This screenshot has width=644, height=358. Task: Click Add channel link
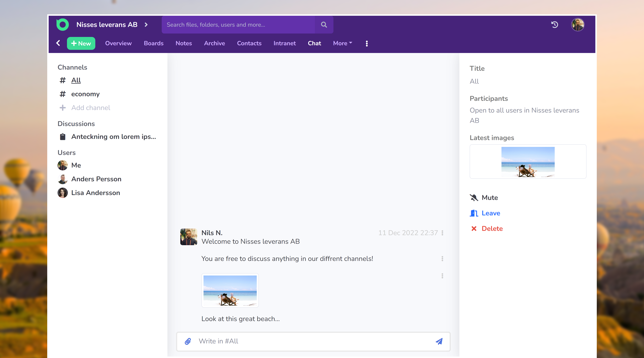click(x=90, y=108)
